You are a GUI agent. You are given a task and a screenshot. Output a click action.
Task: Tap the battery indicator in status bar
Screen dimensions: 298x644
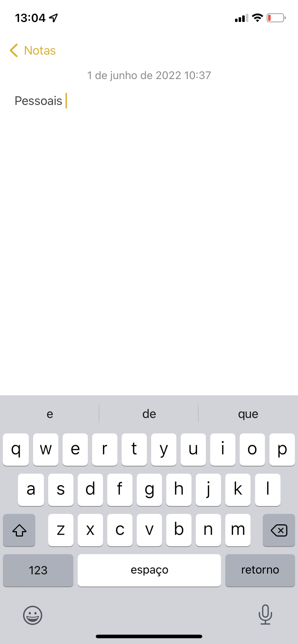coord(276,18)
